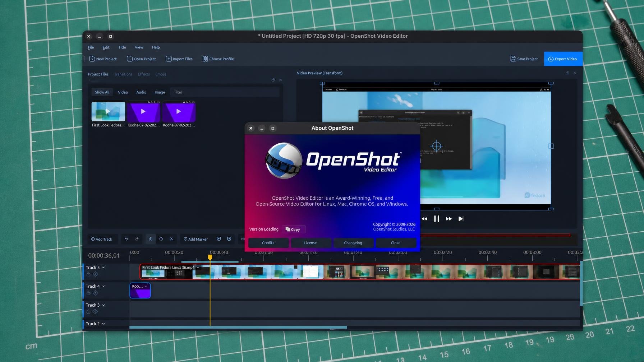Lock Track 4 with its padlock icon
Screen dimensions: 644x362
pyautogui.click(x=88, y=293)
